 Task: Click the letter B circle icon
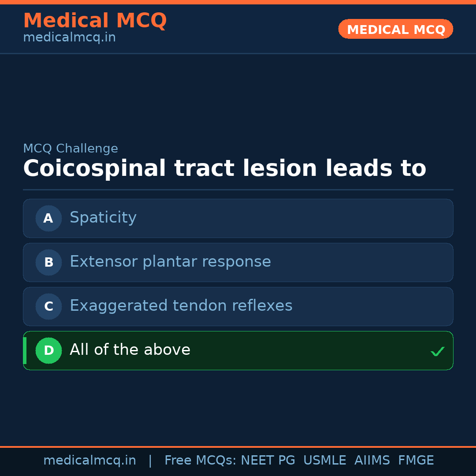[x=48, y=262]
